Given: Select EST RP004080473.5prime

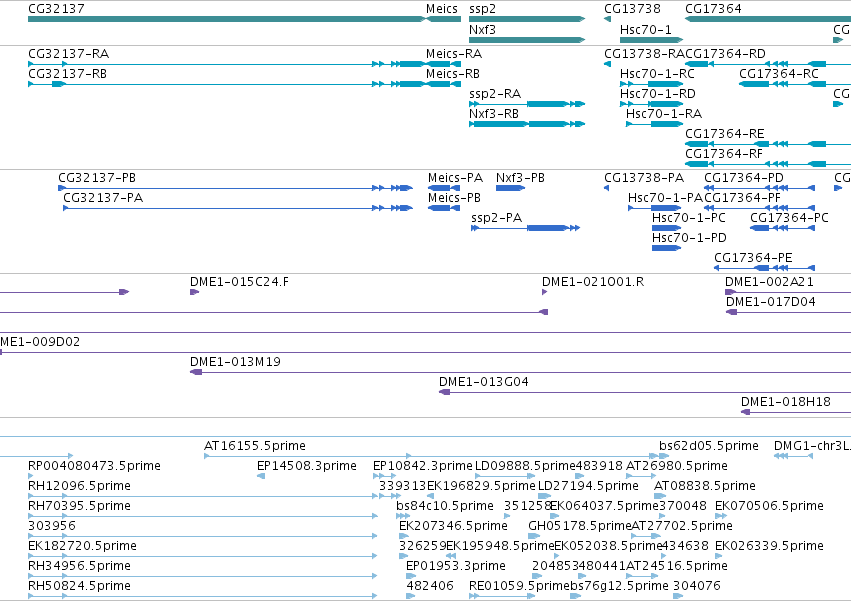Looking at the screenshot, I should pyautogui.click(x=94, y=466).
